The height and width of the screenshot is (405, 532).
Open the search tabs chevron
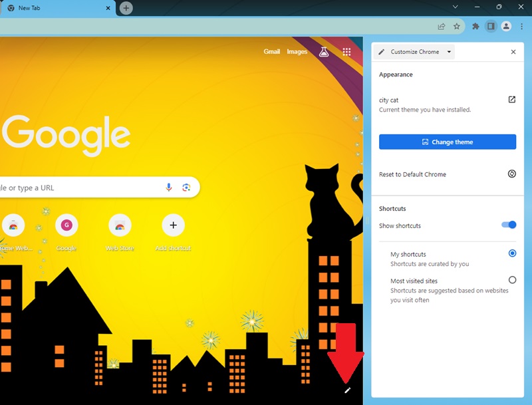point(455,7)
